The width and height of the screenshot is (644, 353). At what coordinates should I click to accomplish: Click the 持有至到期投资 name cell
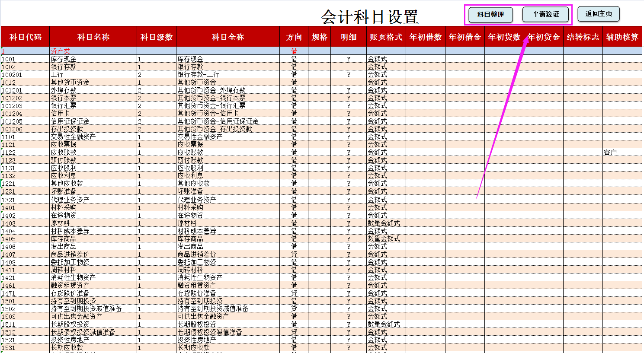click(x=93, y=301)
